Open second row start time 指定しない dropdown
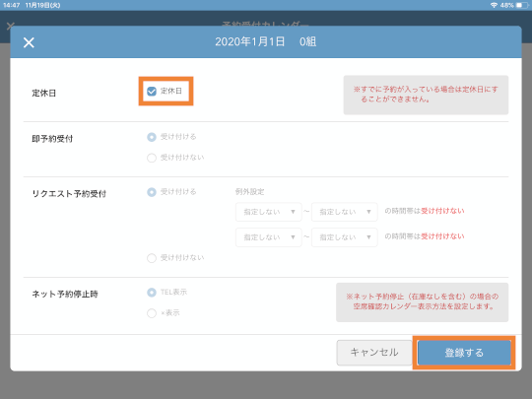Image resolution: width=532 pixels, height=399 pixels. [x=268, y=237]
